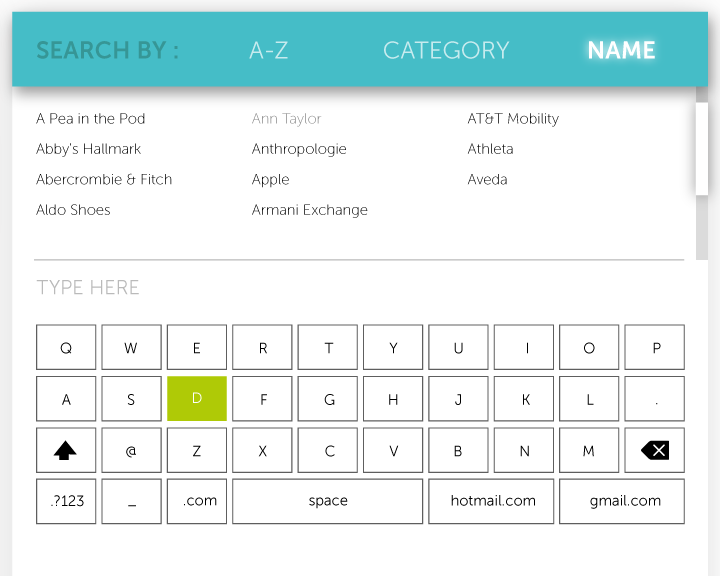Tap the Q key
Screen dimensions: 720x576
[x=66, y=347]
